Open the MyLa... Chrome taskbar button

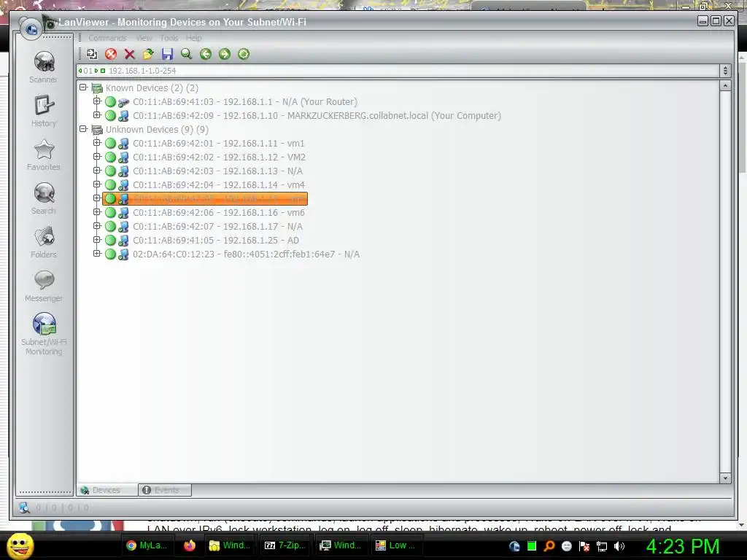click(x=146, y=545)
